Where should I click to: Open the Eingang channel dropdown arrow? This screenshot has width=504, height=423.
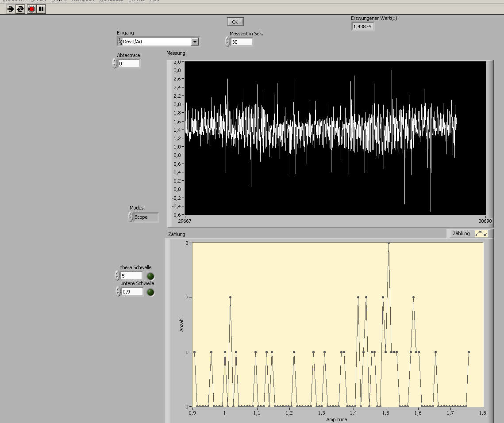(195, 42)
